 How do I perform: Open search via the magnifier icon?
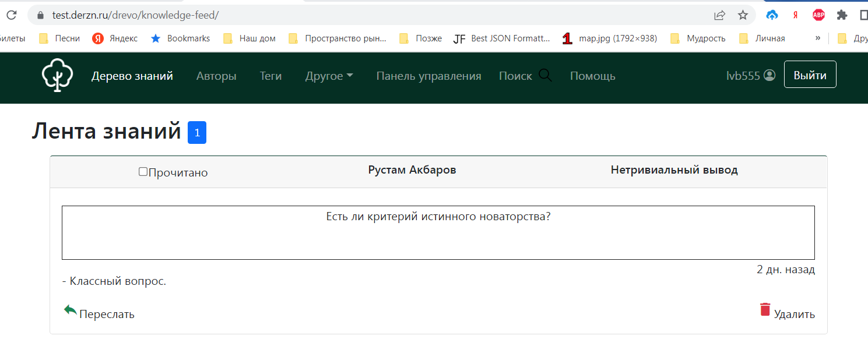546,75
